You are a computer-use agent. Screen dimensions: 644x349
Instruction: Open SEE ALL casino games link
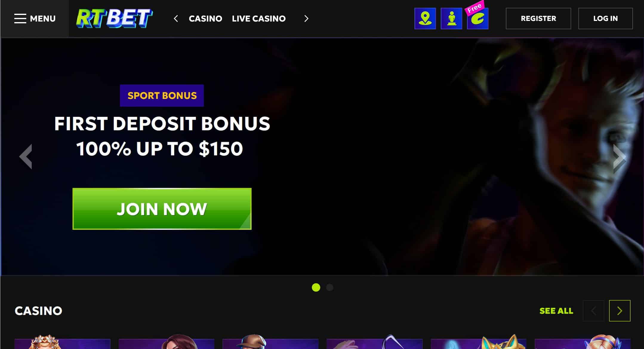(556, 311)
